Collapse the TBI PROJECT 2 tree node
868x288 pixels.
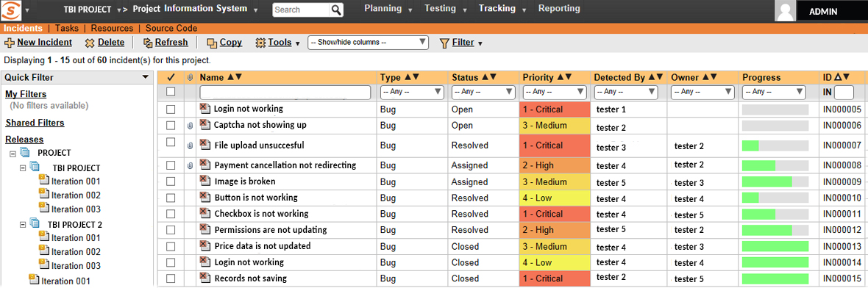[x=23, y=224]
